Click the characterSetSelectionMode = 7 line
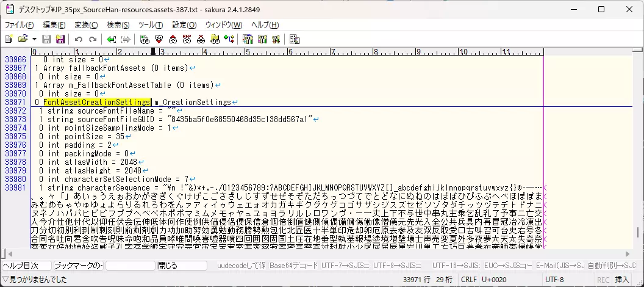644x287 pixels. (x=114, y=180)
